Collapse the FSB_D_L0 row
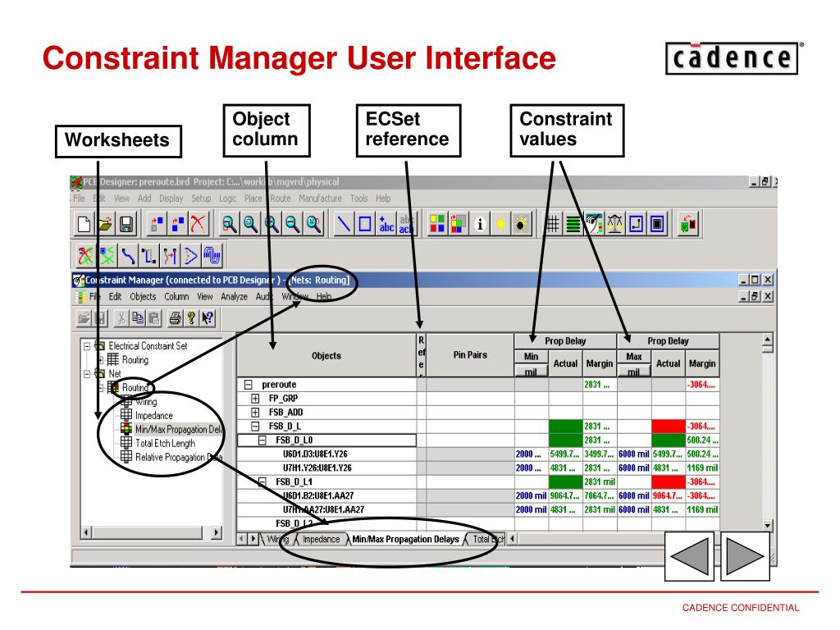Image resolution: width=840 pixels, height=630 pixels. coord(262,441)
